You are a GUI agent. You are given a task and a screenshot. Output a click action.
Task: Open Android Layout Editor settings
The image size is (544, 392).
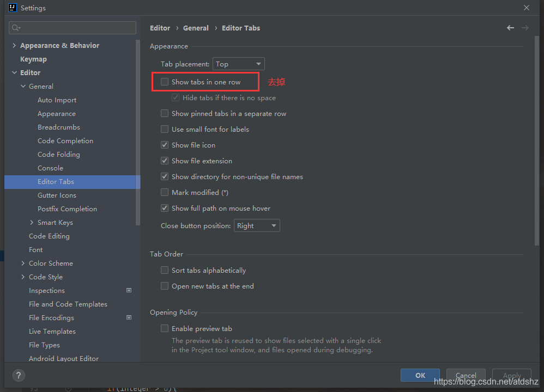click(x=64, y=358)
